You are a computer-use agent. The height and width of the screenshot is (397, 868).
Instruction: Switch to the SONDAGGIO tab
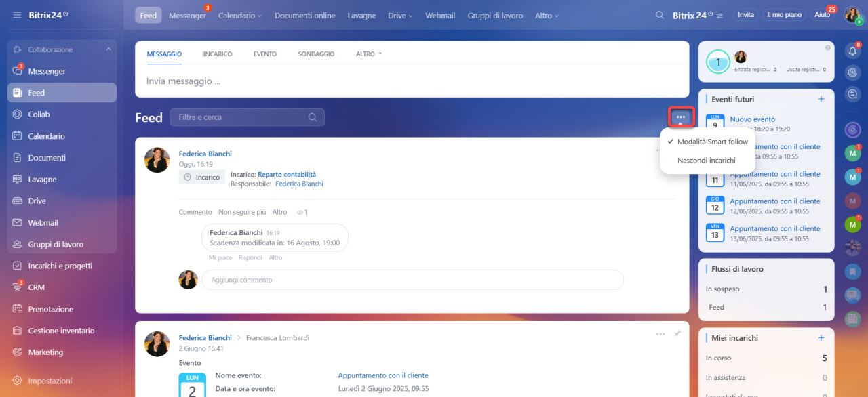coord(316,54)
